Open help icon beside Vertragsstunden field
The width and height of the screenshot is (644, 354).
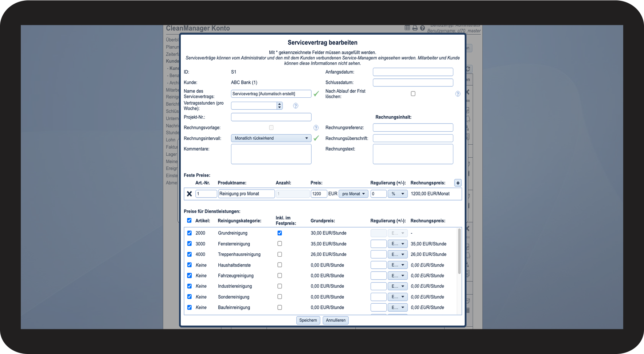[x=296, y=106]
